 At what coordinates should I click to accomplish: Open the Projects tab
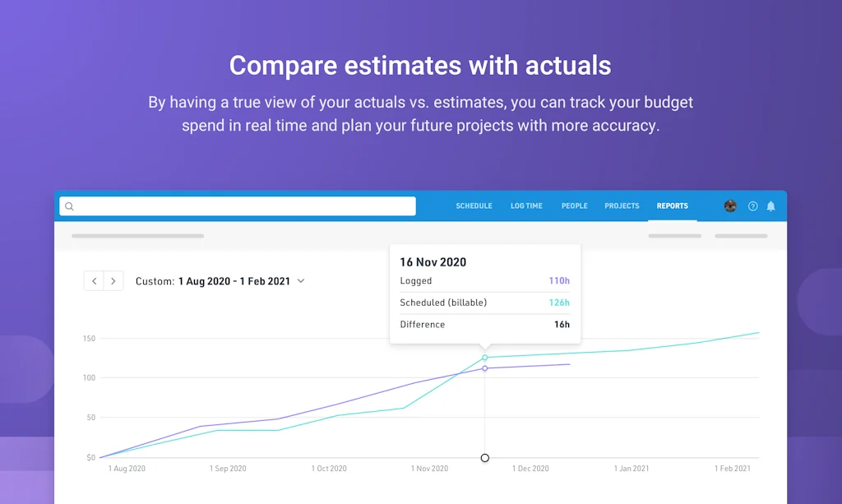pos(622,206)
